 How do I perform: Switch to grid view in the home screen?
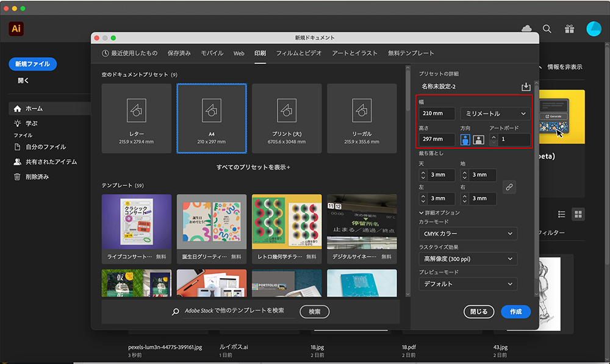[x=578, y=214]
